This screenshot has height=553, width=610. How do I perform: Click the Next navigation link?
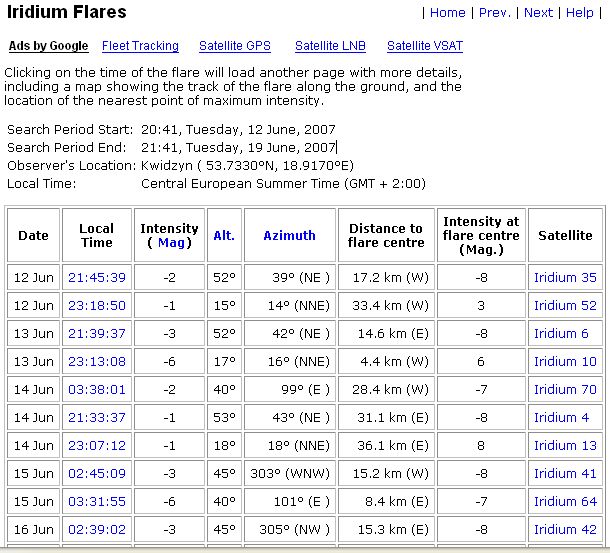click(x=538, y=13)
